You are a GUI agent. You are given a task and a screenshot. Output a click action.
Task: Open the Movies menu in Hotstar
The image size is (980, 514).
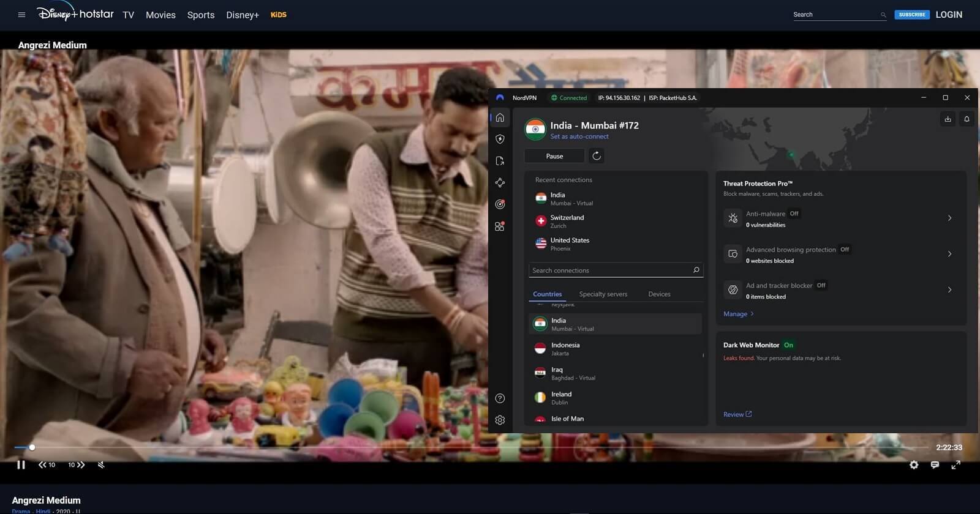pyautogui.click(x=160, y=15)
